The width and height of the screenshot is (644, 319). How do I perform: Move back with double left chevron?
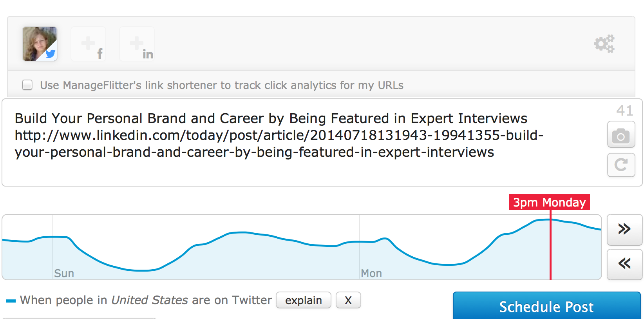[624, 264]
